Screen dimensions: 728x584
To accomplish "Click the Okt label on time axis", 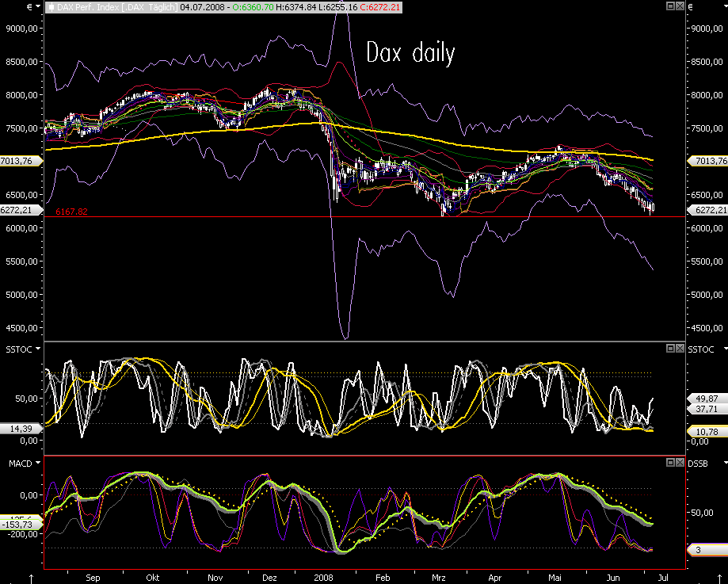I will tap(153, 578).
